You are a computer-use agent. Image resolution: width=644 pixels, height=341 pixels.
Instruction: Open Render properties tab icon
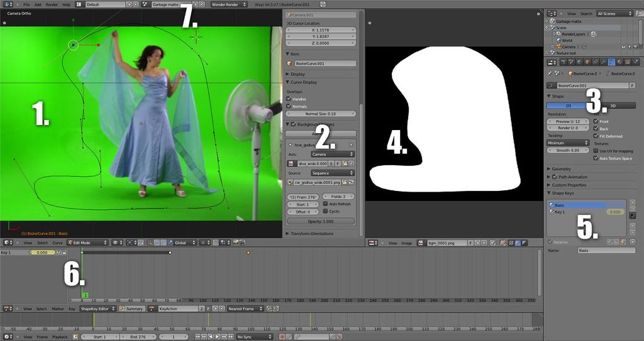click(563, 62)
